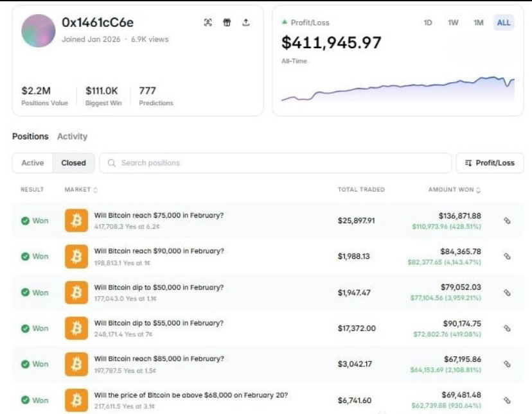This screenshot has height=414, width=532.
Task: Click total traded value $6,741.60
Action: tap(355, 401)
